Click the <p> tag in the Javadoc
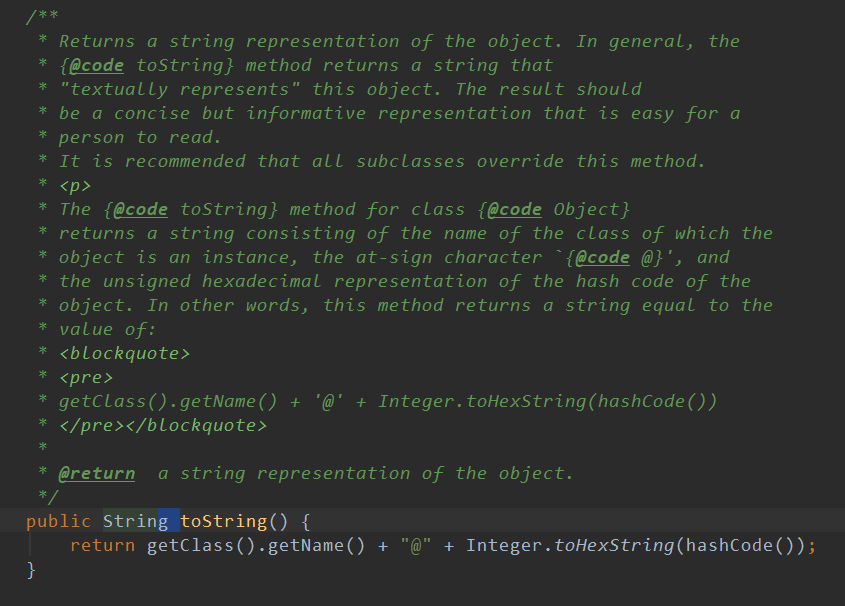845x606 pixels. pyautogui.click(x=76, y=185)
